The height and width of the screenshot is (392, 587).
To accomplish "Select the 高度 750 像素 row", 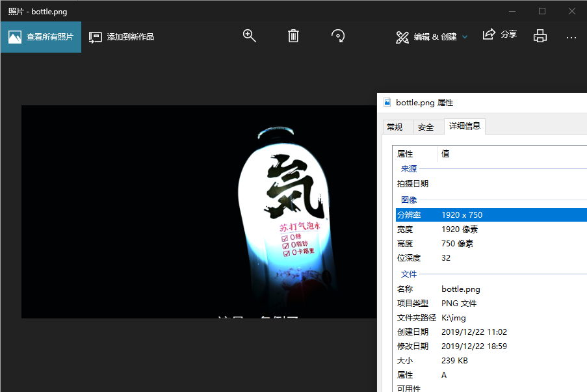I will pyautogui.click(x=491, y=244).
